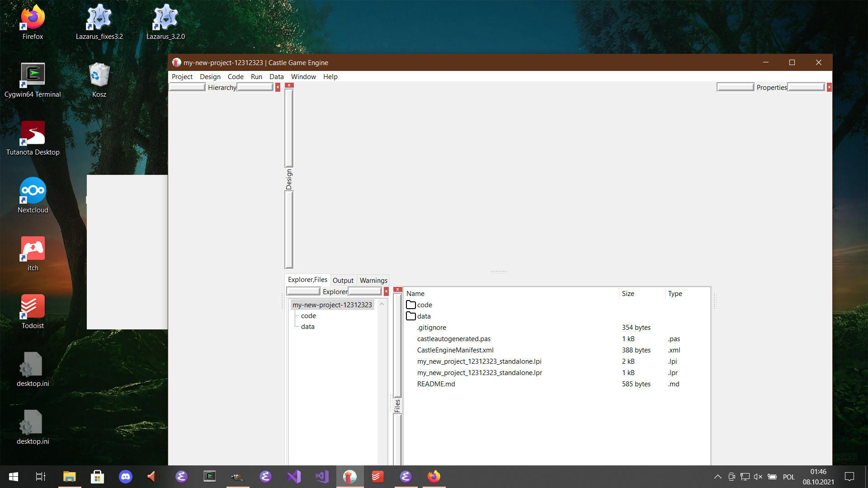Open Nextcloud from the desktop

coord(32,191)
